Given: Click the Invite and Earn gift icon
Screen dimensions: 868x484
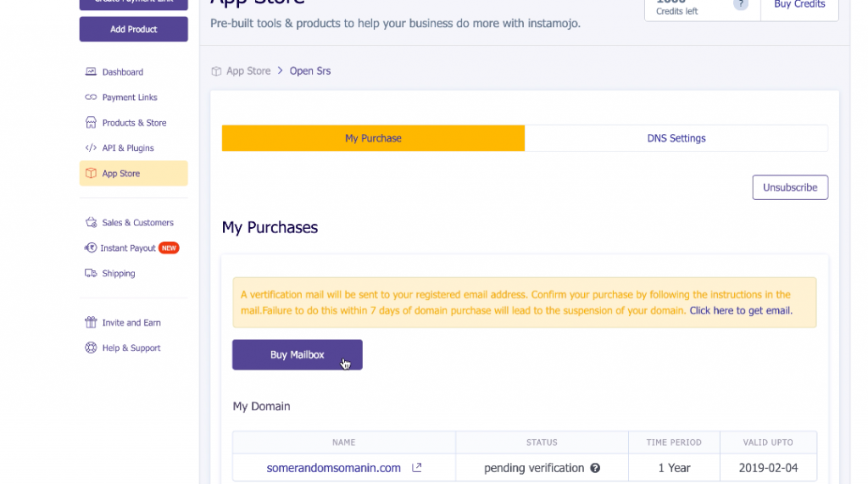Looking at the screenshot, I should click(x=91, y=323).
